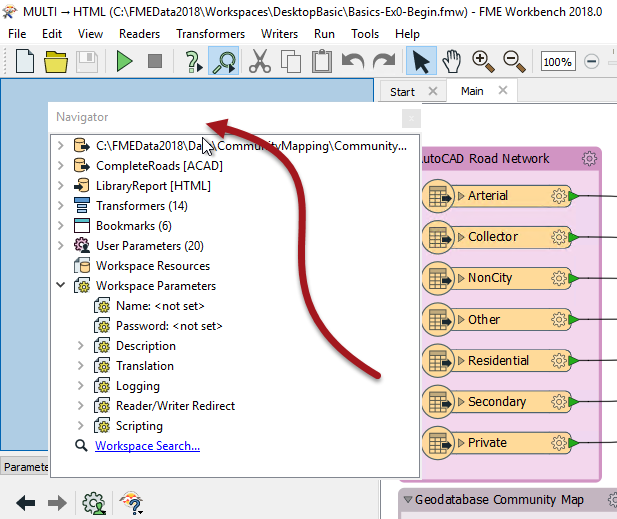Expand the Logging parameter group
617x519 pixels.
click(x=81, y=386)
